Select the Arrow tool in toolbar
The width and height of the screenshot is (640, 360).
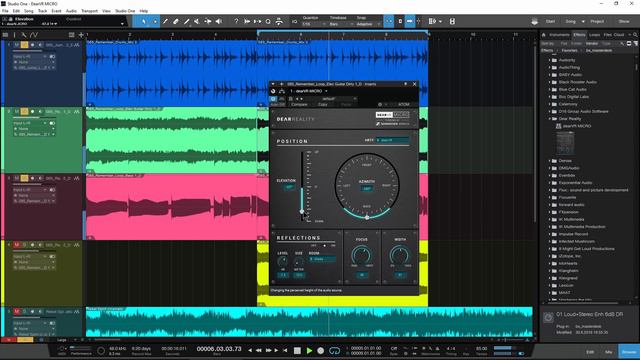(x=144, y=21)
